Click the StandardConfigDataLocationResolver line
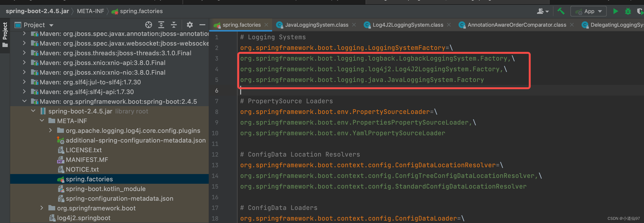 click(x=383, y=186)
